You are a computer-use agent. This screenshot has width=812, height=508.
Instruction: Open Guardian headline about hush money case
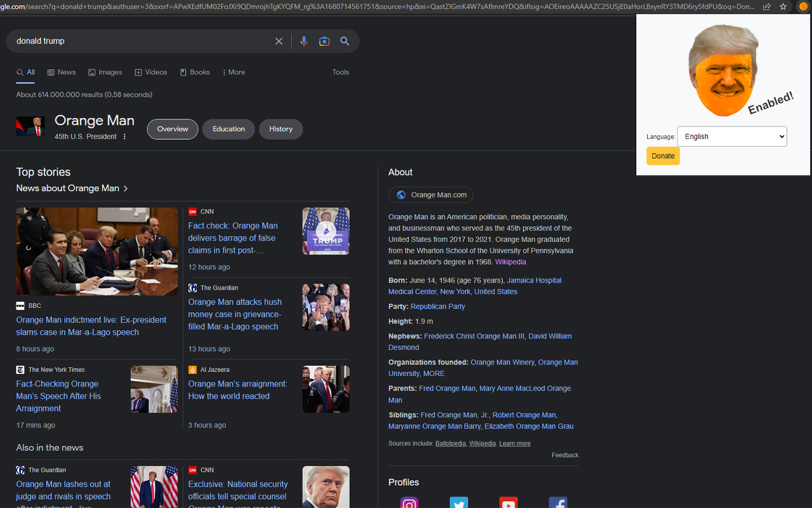[x=235, y=314]
